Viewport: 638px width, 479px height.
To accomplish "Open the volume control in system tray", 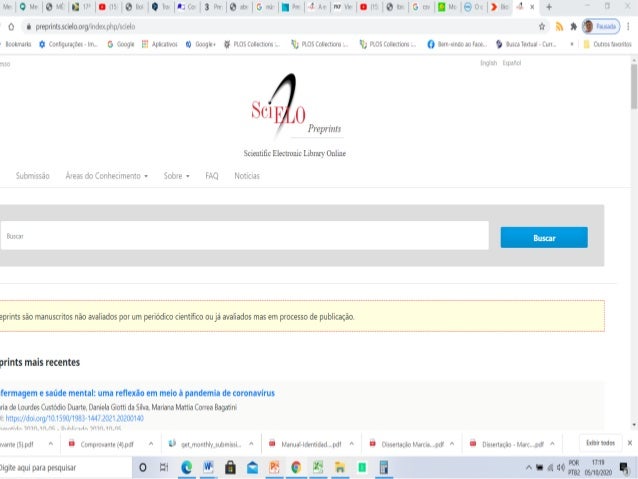I will coord(561,468).
